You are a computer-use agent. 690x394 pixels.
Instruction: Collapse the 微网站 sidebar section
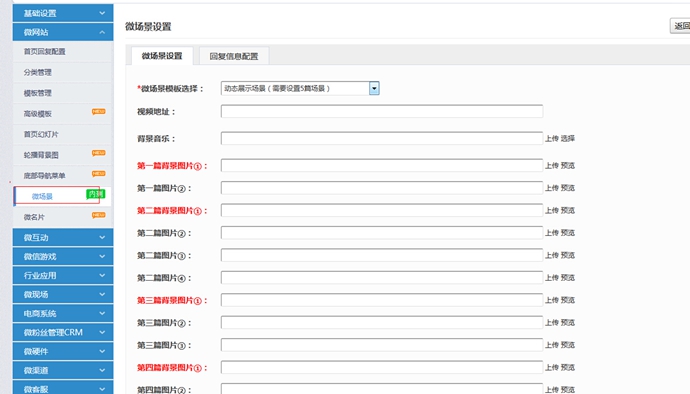63,32
